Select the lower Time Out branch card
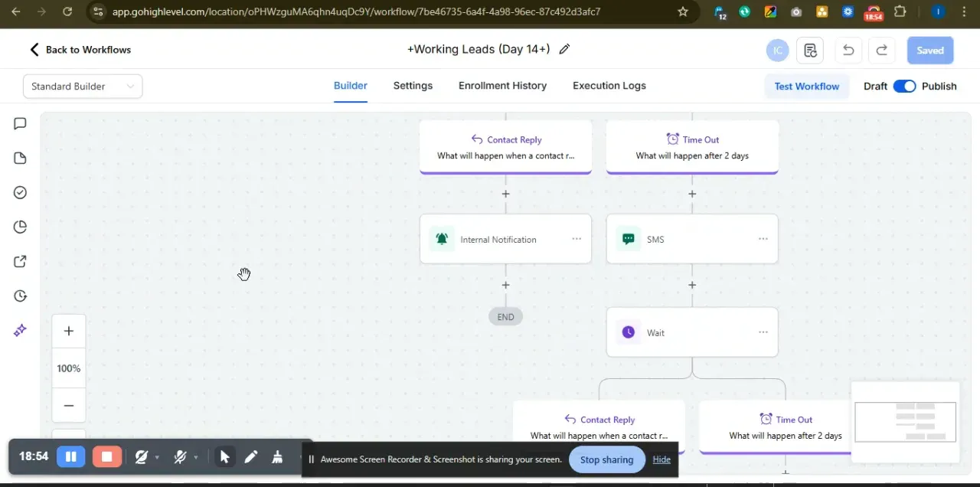The image size is (980, 487). tap(776, 427)
